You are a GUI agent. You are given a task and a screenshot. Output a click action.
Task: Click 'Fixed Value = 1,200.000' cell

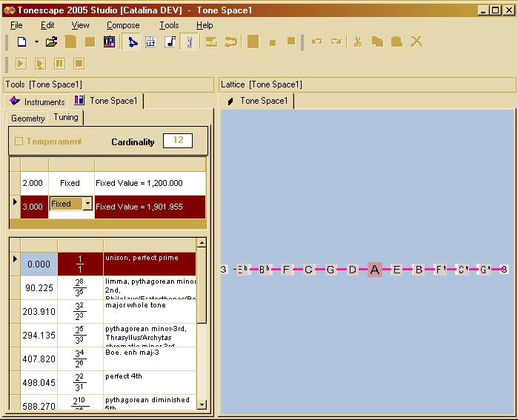pos(150,183)
